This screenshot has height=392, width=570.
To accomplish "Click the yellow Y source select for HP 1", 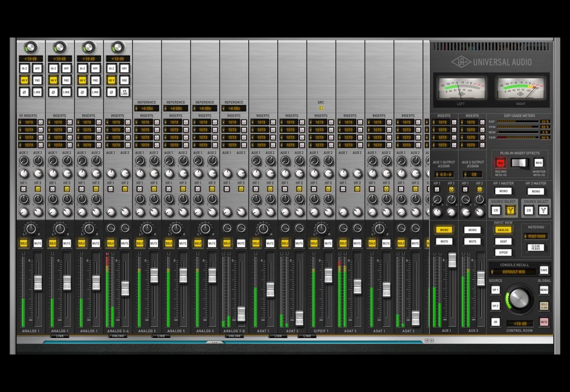I will [x=510, y=210].
